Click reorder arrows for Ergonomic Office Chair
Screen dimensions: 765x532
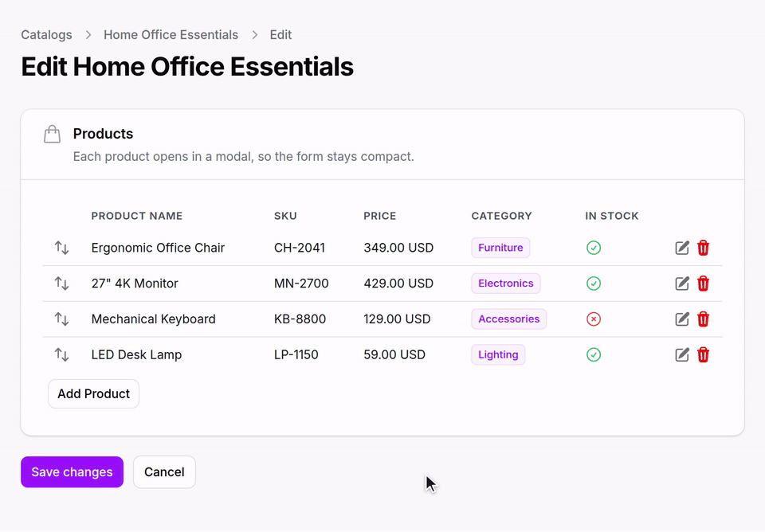(61, 248)
